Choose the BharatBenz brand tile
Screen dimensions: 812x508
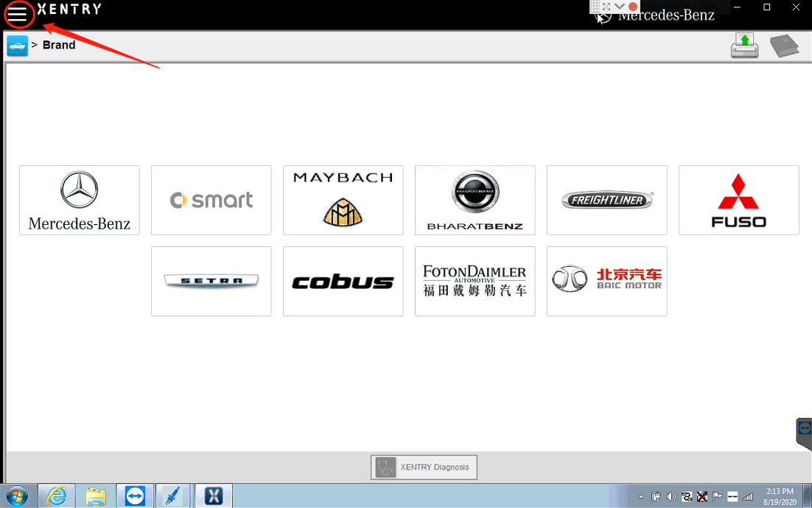(475, 200)
